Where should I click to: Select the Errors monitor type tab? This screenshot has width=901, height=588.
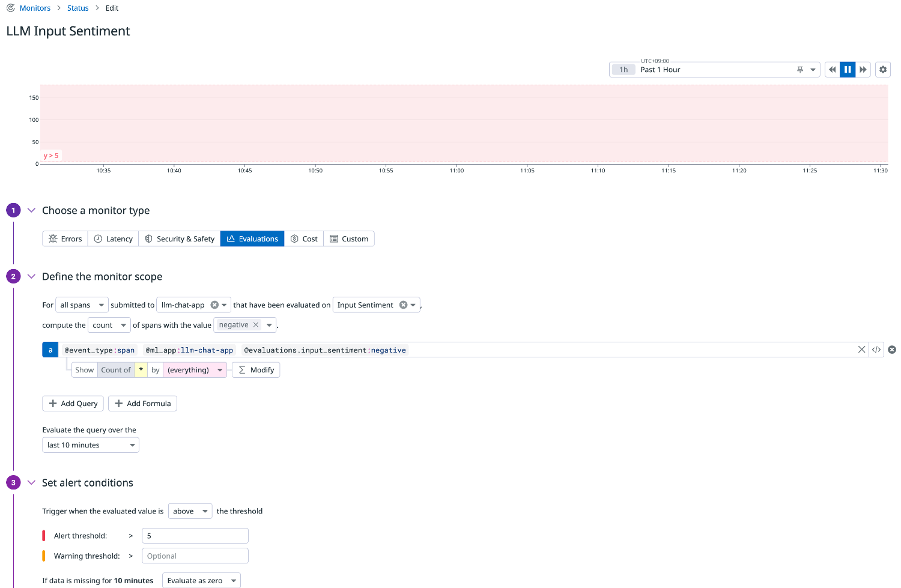click(65, 239)
